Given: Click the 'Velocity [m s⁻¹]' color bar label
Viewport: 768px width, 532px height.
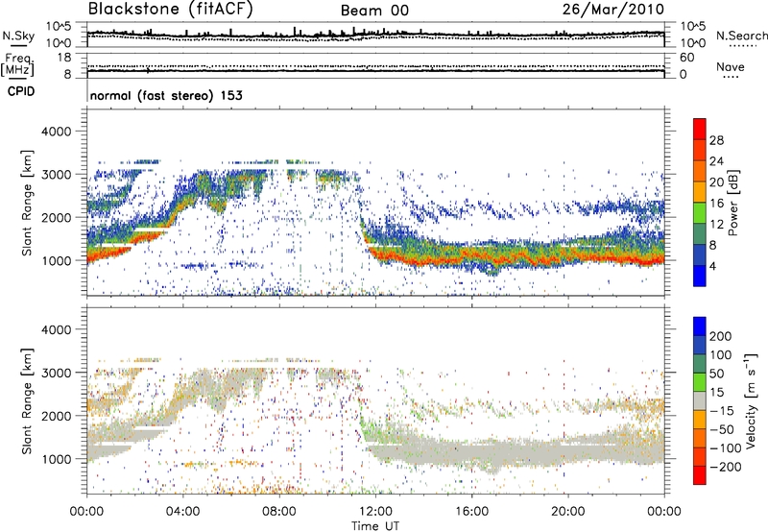Looking at the screenshot, I should 751,400.
